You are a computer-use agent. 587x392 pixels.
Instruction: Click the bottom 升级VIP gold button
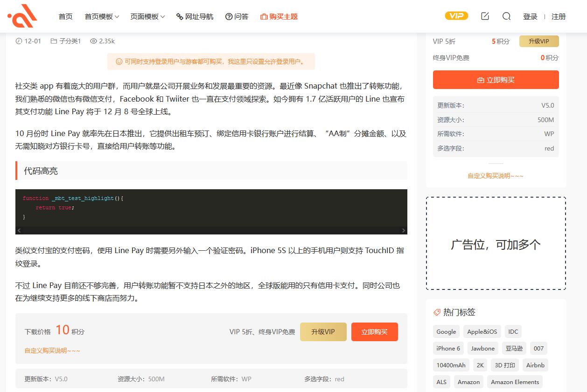click(323, 332)
